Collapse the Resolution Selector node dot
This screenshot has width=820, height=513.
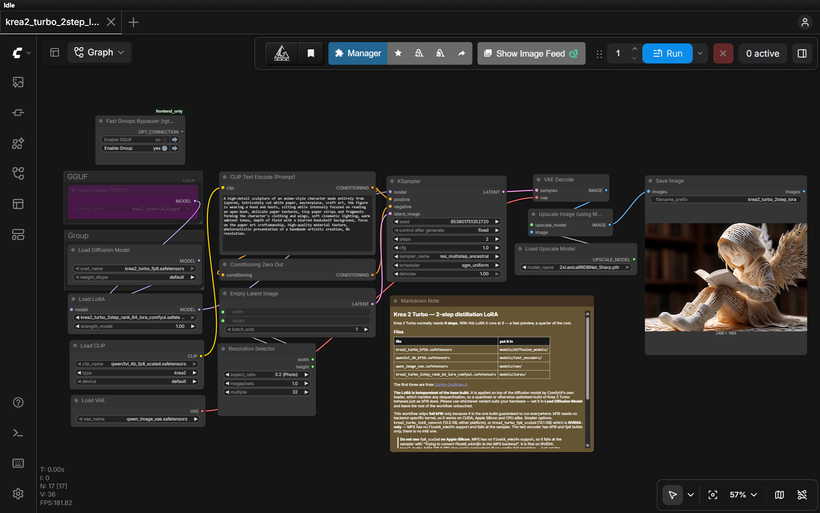(223, 349)
